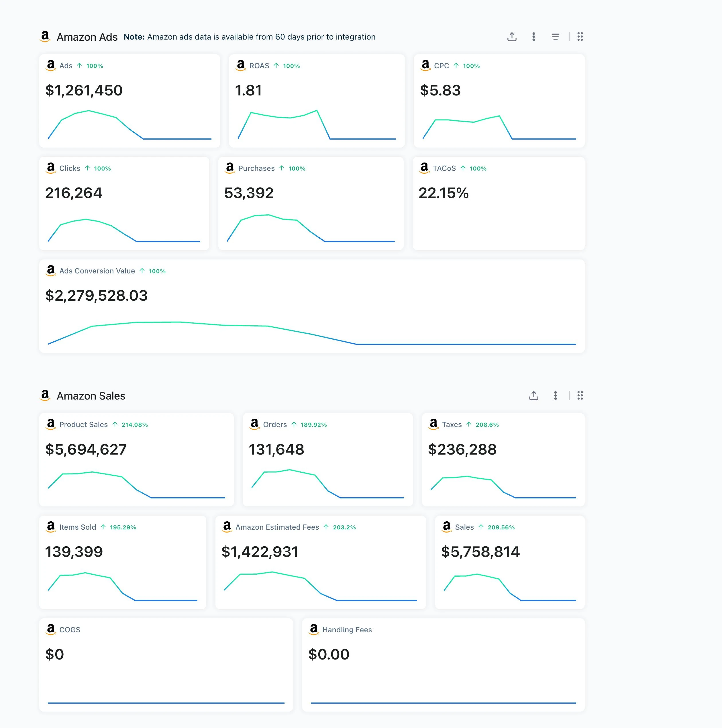Click the Amazon logo on the COGS card
Viewport: 722px width, 728px height.
[51, 629]
